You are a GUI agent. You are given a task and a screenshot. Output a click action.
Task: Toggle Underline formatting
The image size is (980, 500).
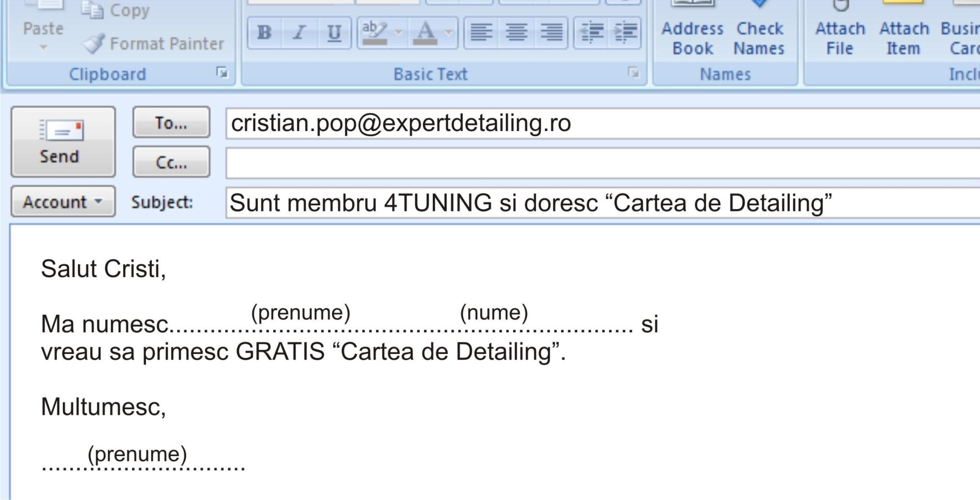pos(334,33)
